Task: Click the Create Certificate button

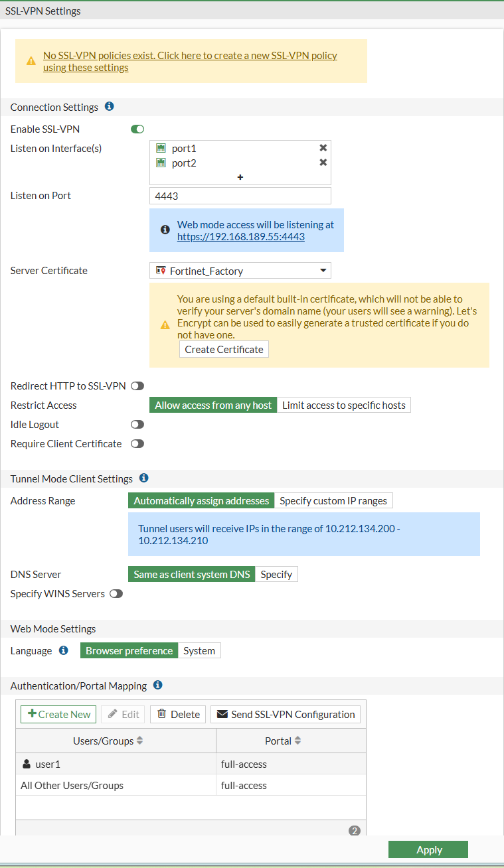Action: pos(224,349)
